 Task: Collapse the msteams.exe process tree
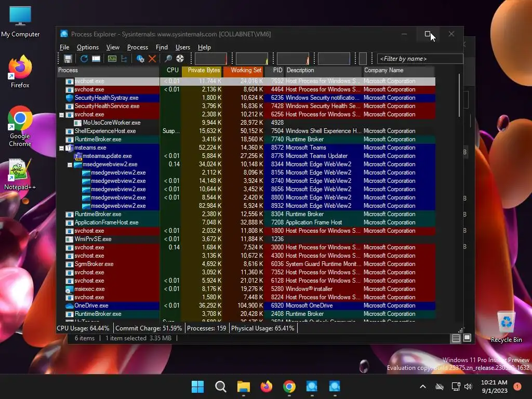(61, 148)
